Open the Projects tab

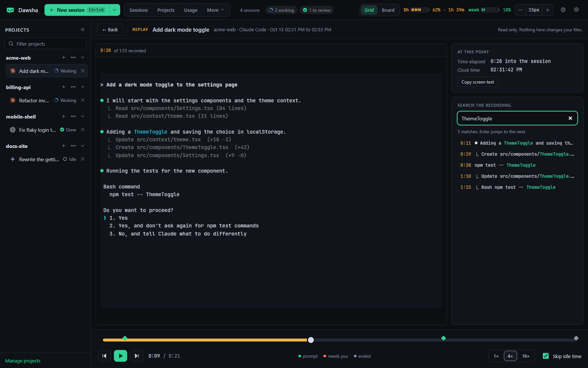(166, 10)
